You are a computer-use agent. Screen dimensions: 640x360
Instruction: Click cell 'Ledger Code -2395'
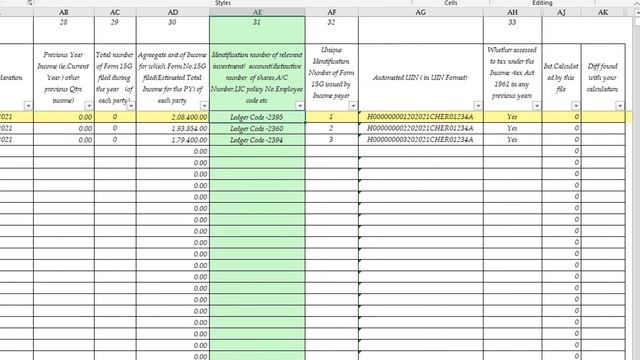tap(257, 117)
